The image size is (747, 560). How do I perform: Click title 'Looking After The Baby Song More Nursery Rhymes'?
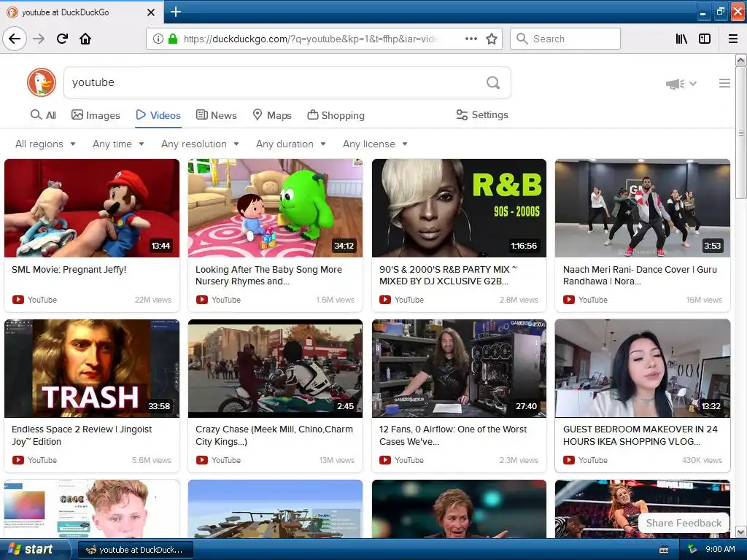[x=268, y=275]
